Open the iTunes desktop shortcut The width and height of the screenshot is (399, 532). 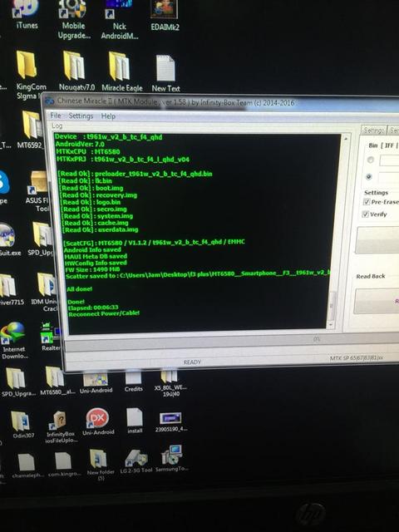27,14
